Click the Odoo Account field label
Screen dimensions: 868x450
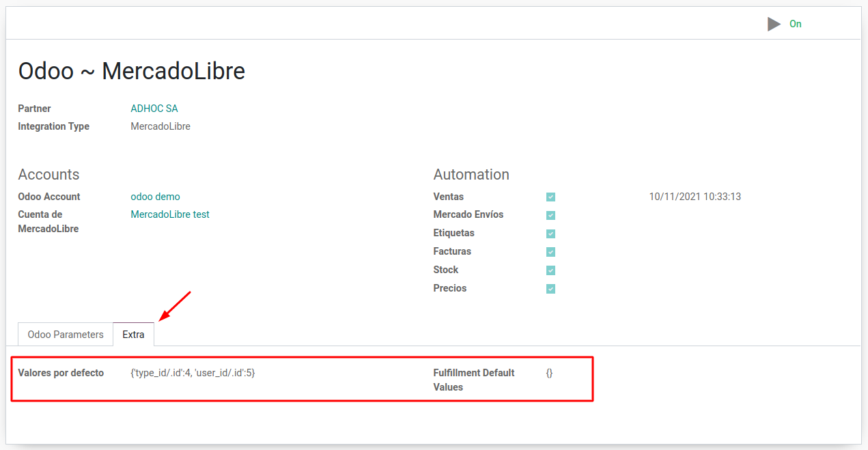pyautogui.click(x=49, y=197)
